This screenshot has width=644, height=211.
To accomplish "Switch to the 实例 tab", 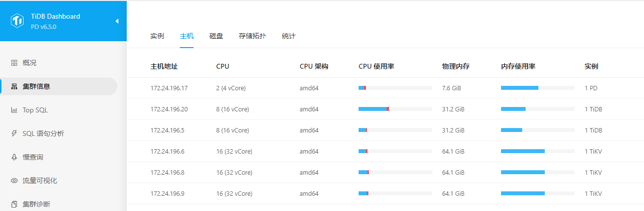I will click(x=157, y=36).
